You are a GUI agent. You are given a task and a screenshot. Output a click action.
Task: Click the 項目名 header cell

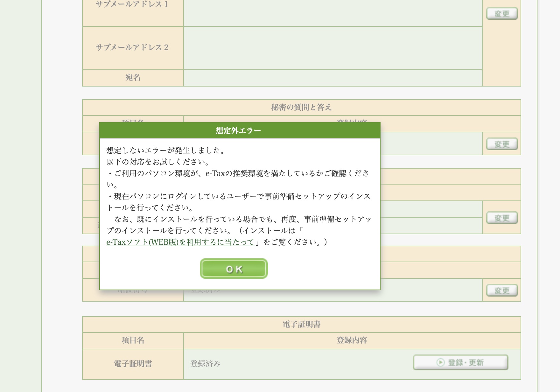(x=133, y=340)
